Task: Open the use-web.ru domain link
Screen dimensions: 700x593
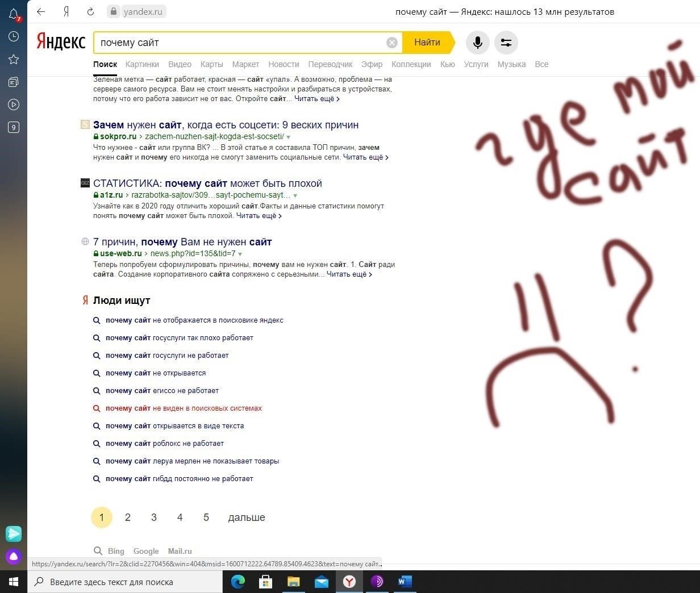Action: pos(121,253)
